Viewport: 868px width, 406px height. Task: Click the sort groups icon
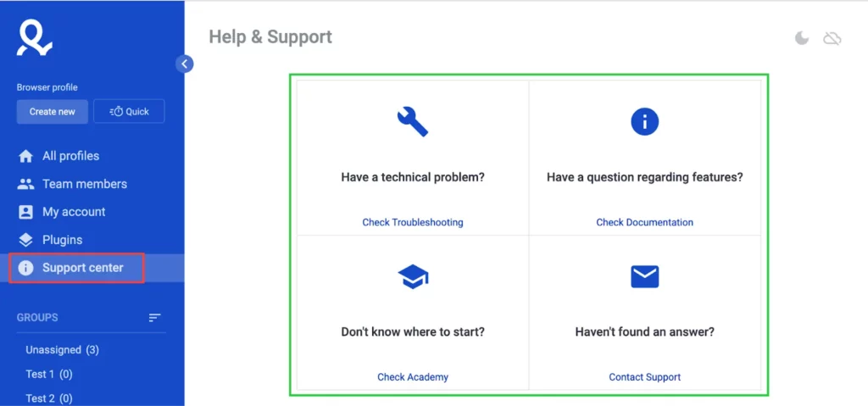tap(154, 318)
